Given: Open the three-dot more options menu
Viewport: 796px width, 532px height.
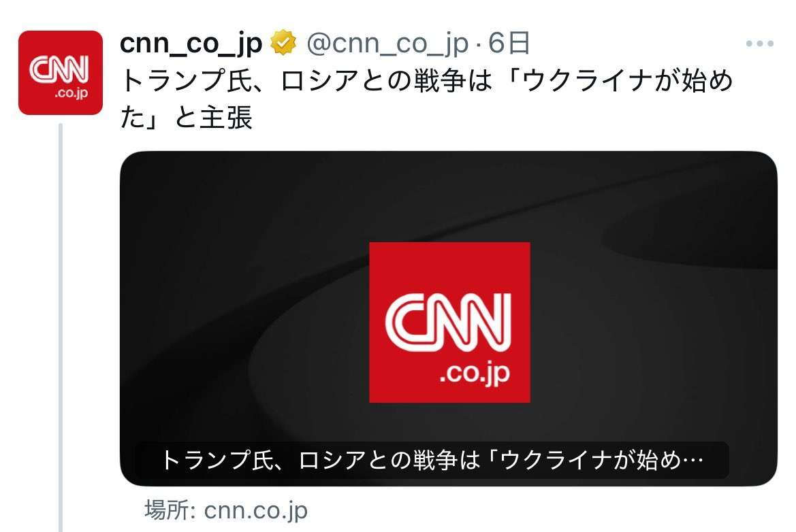Looking at the screenshot, I should tap(759, 44).
